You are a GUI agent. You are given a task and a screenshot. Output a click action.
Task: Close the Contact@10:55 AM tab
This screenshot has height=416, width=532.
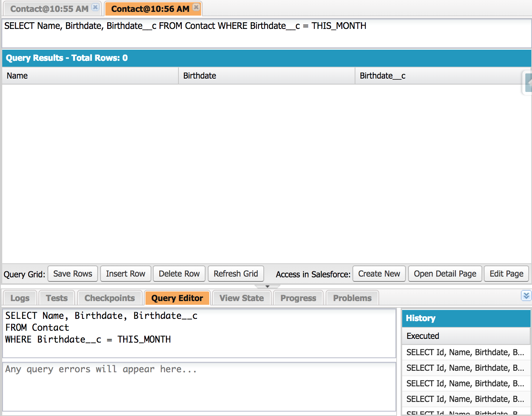(95, 7)
